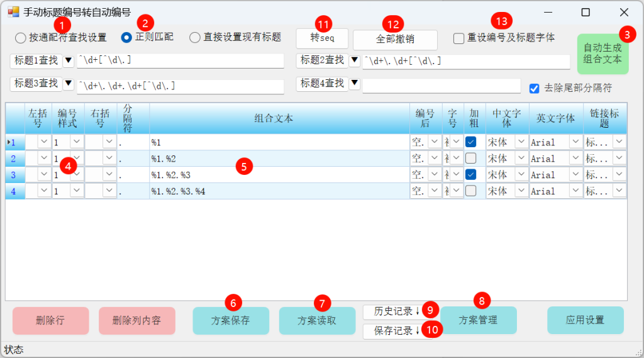Click the 标题1查找 button
This screenshot has width=644, height=358.
click(36, 61)
